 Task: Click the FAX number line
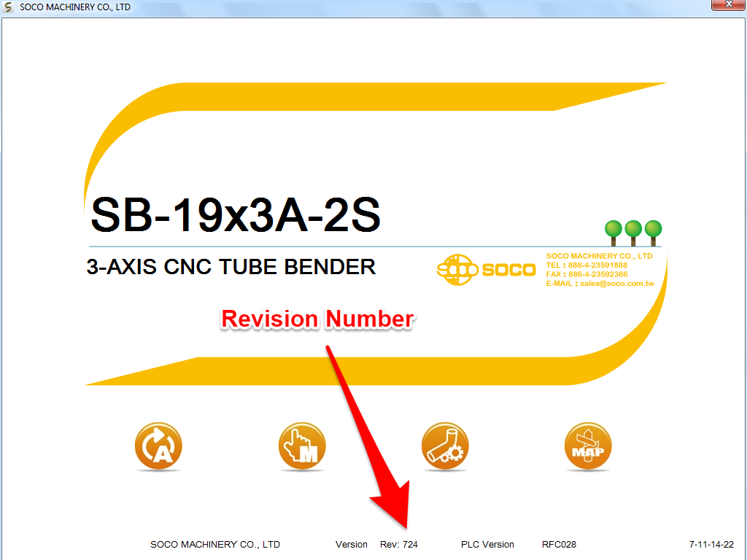click(x=587, y=274)
